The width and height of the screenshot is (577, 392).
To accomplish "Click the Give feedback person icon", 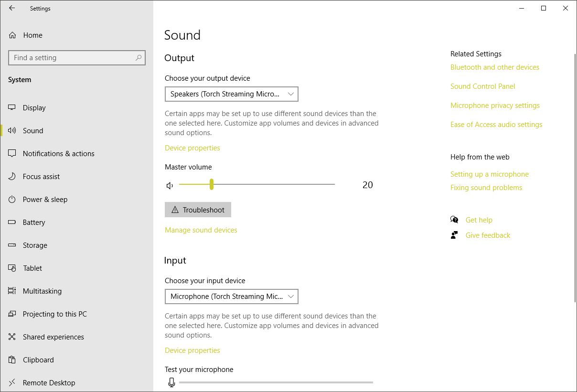I will click(454, 235).
